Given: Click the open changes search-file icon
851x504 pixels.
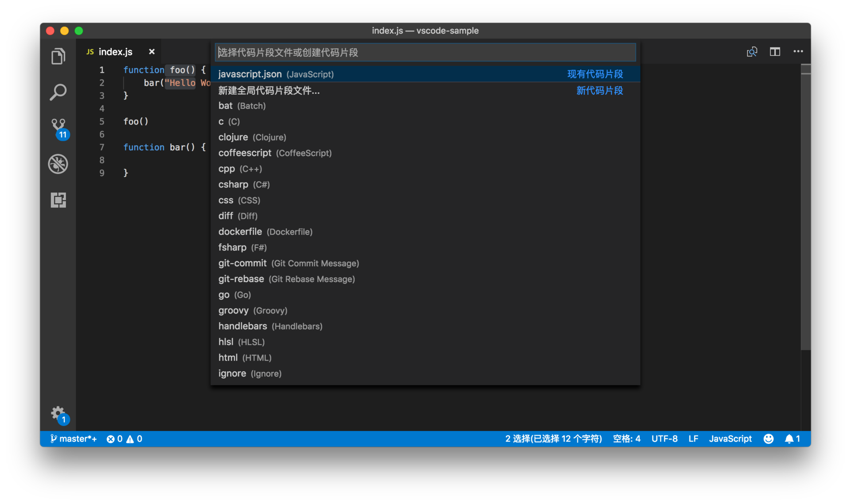Looking at the screenshot, I should tap(752, 52).
